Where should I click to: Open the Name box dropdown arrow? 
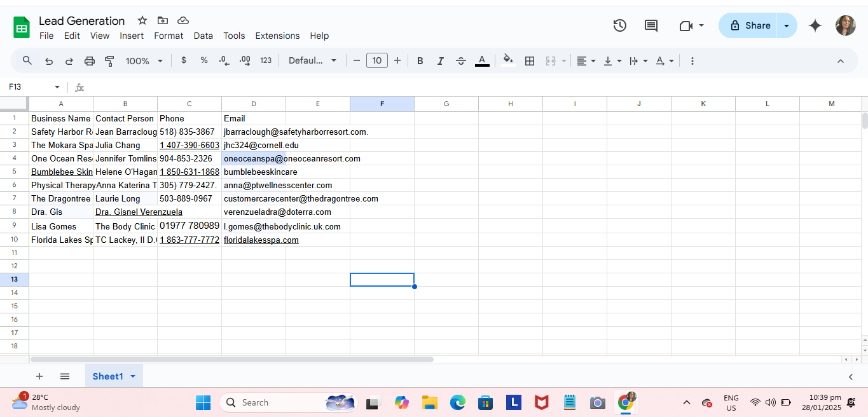pos(57,87)
